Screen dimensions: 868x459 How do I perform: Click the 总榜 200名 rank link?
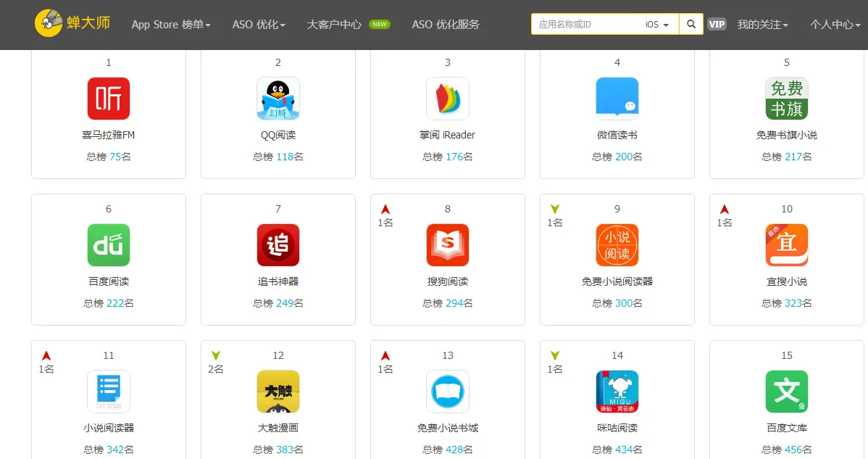point(617,157)
